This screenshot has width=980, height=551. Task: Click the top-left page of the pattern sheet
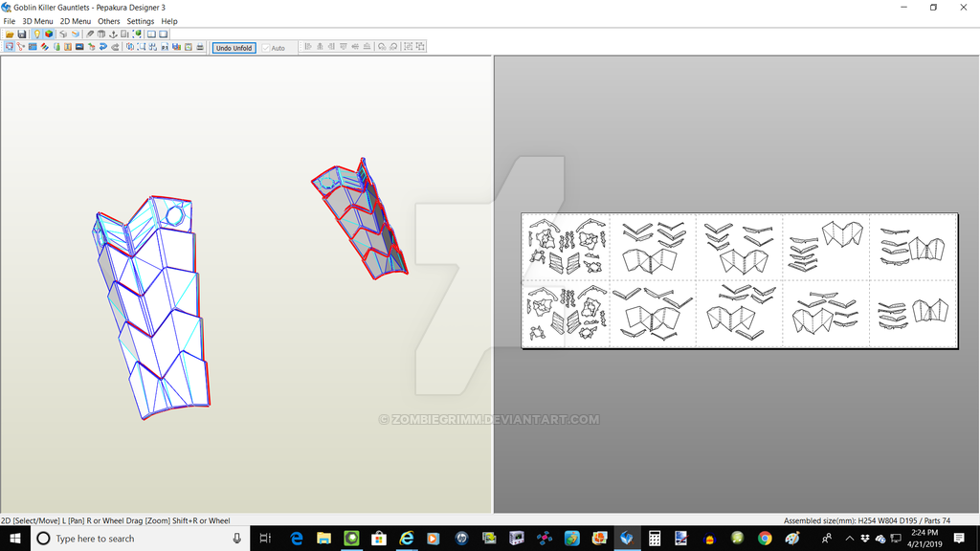tap(567, 246)
